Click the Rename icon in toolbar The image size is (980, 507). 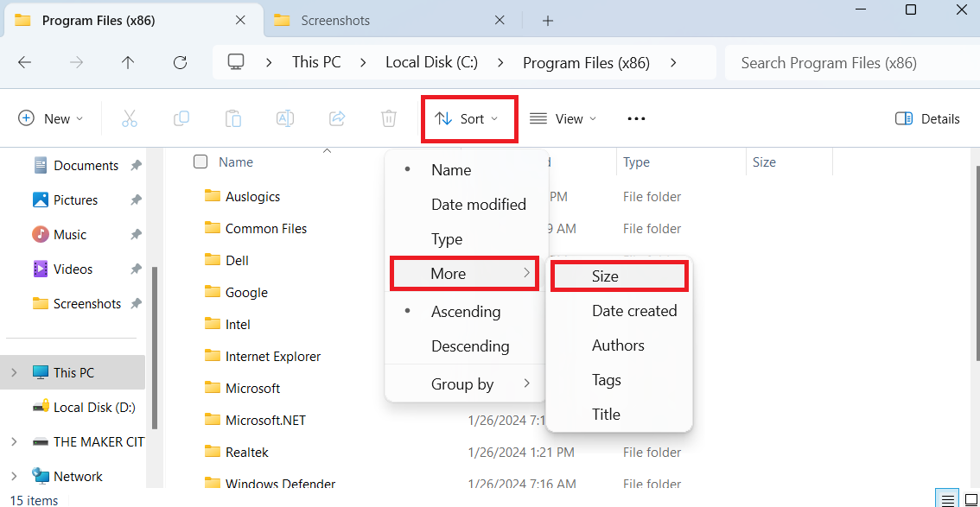[x=285, y=118]
